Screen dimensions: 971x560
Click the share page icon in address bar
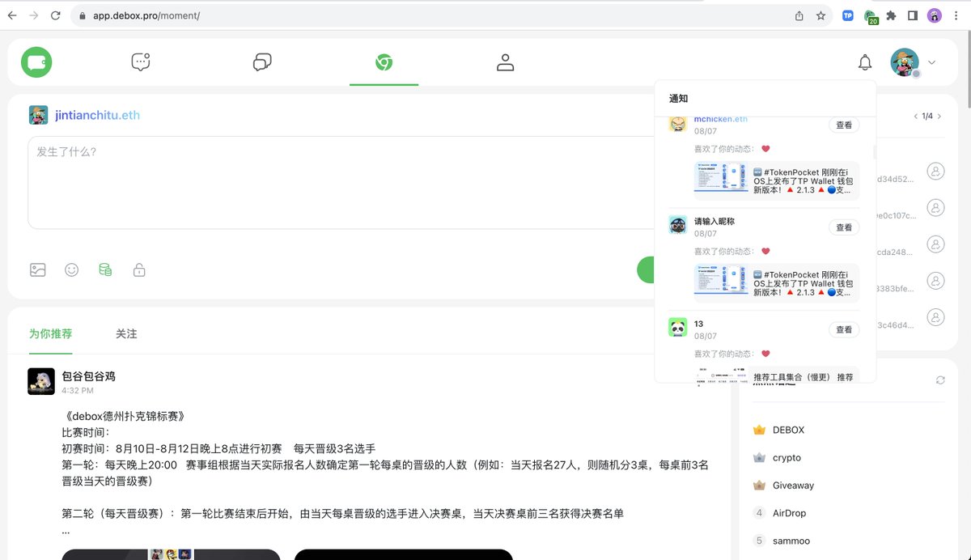[x=799, y=15]
